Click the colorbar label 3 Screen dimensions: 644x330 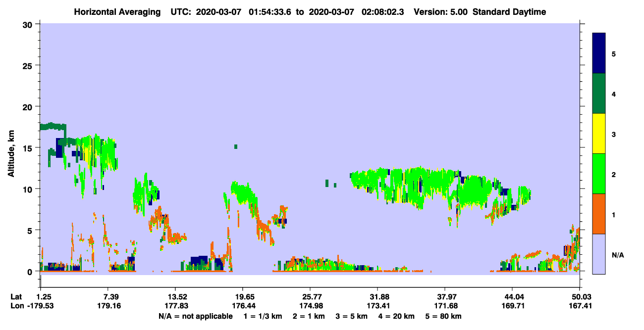click(614, 134)
